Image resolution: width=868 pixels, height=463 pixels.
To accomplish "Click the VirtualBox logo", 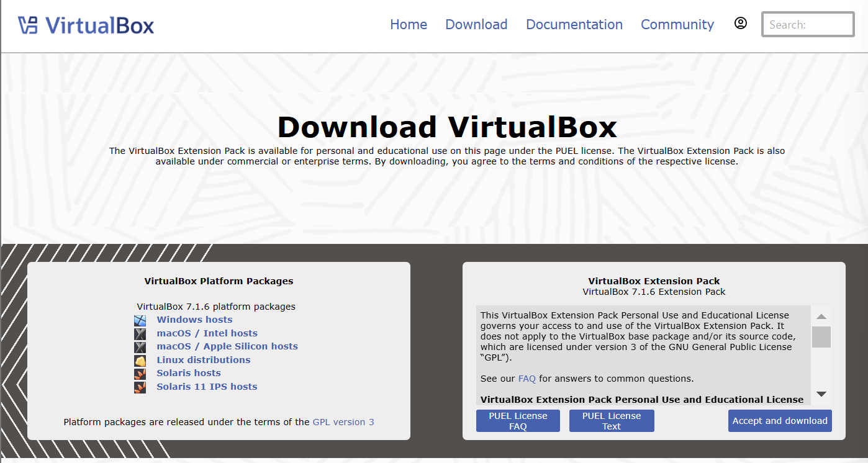I will [x=86, y=25].
